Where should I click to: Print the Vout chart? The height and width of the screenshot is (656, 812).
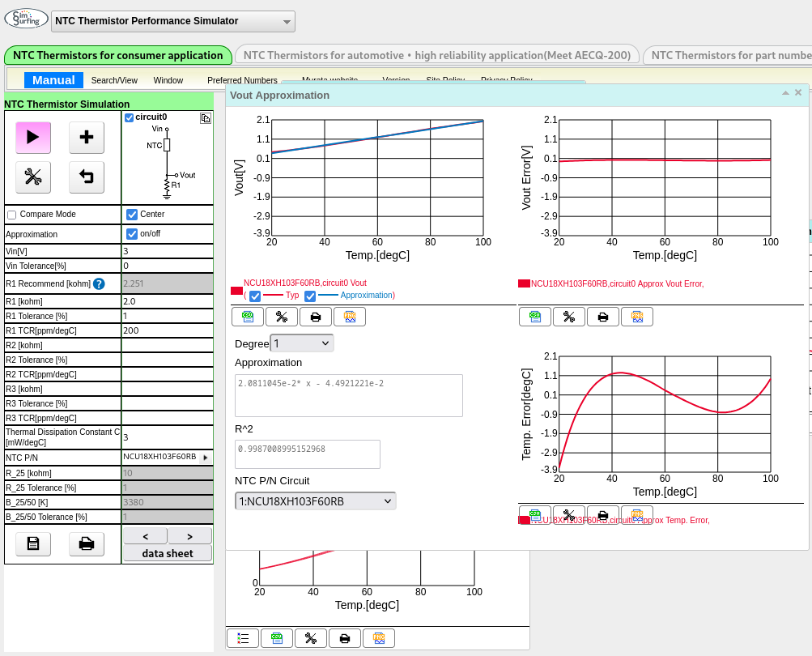(x=316, y=317)
